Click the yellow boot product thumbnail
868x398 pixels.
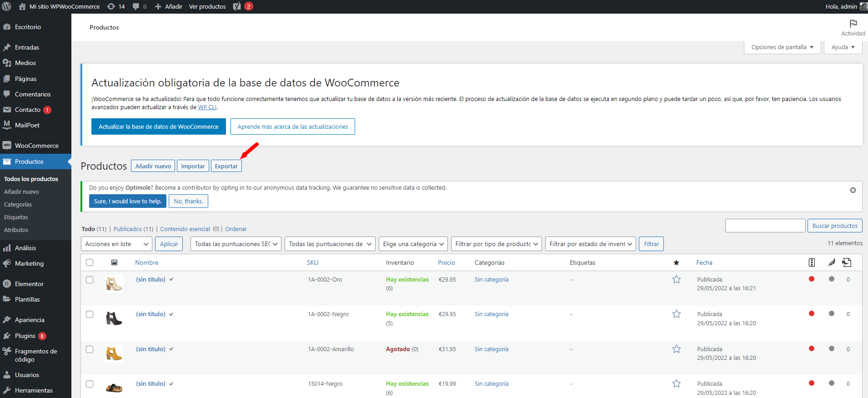(x=114, y=353)
